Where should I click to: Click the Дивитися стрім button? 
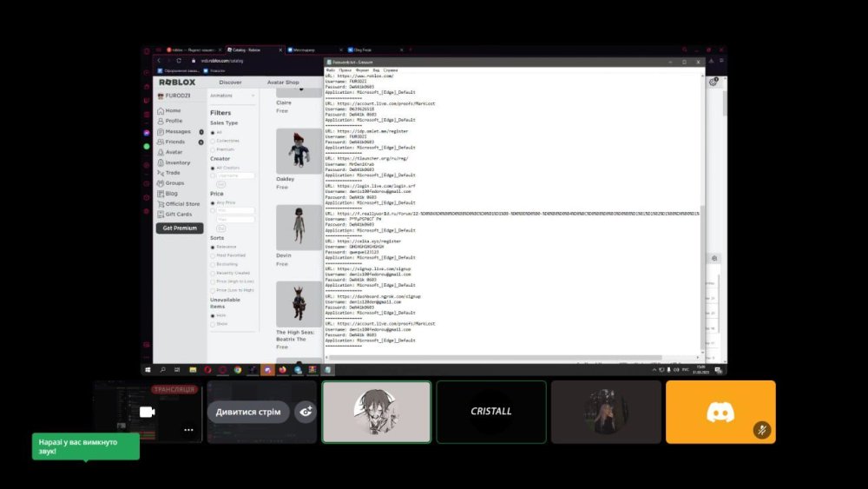coord(248,412)
